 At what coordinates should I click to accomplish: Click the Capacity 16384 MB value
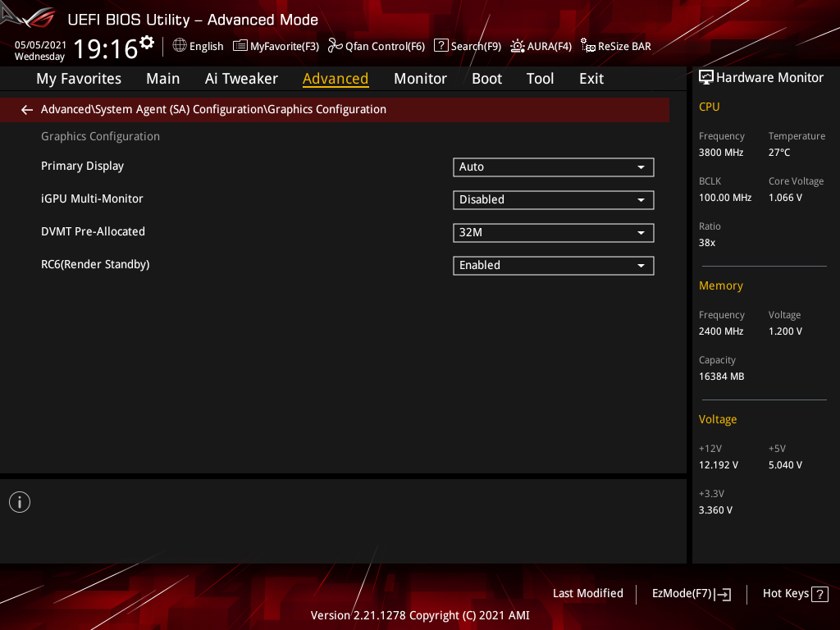(x=721, y=377)
